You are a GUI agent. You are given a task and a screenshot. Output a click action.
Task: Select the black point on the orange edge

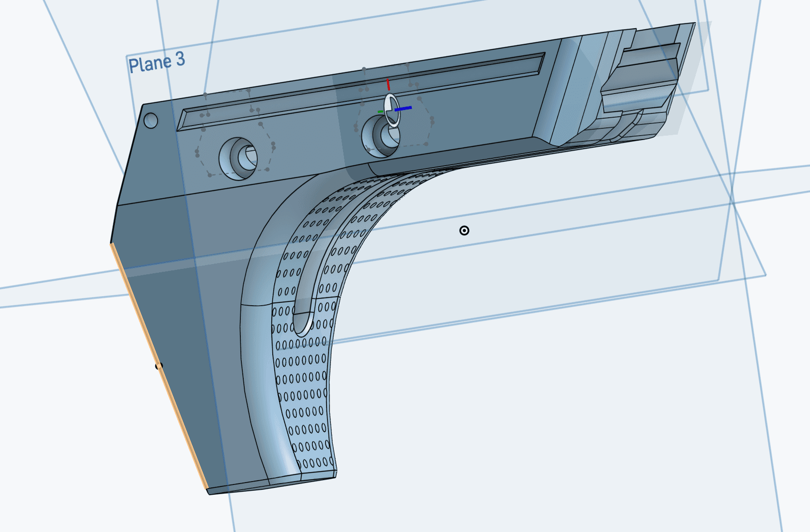tap(158, 366)
